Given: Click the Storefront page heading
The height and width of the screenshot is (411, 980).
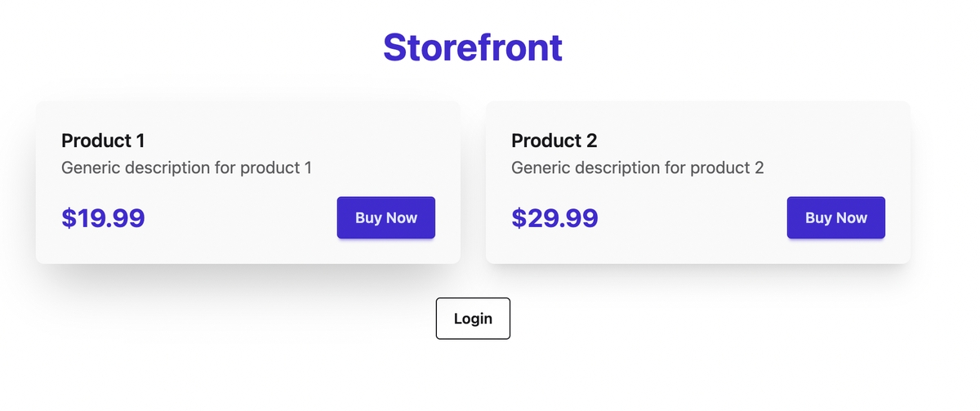Looking at the screenshot, I should 473,47.
